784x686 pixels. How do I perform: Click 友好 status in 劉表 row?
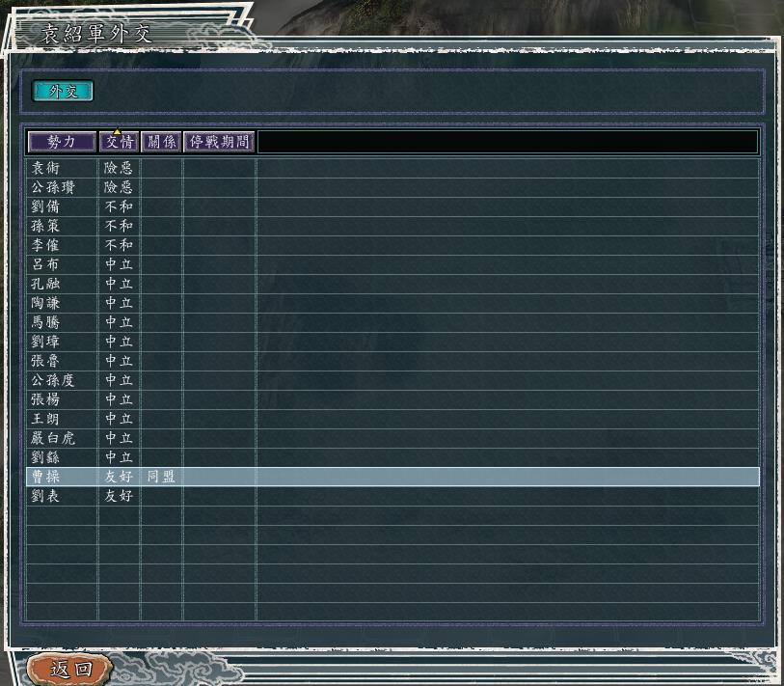tap(119, 496)
